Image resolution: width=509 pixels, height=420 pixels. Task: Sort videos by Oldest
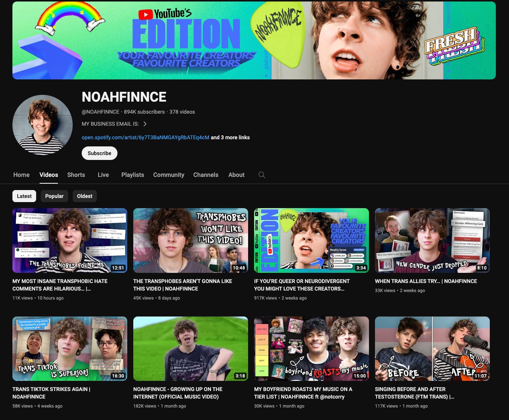[85, 196]
